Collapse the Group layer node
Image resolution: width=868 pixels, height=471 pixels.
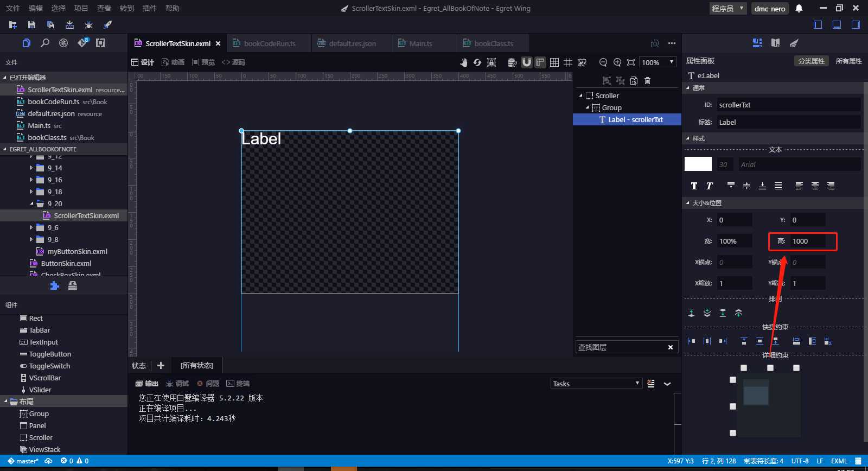point(587,107)
